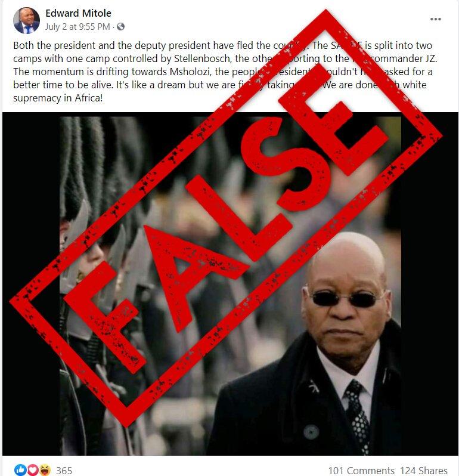Click Edward Mitole's round profile picture
Image resolution: width=459 pixels, height=476 pixels.
[x=26, y=20]
